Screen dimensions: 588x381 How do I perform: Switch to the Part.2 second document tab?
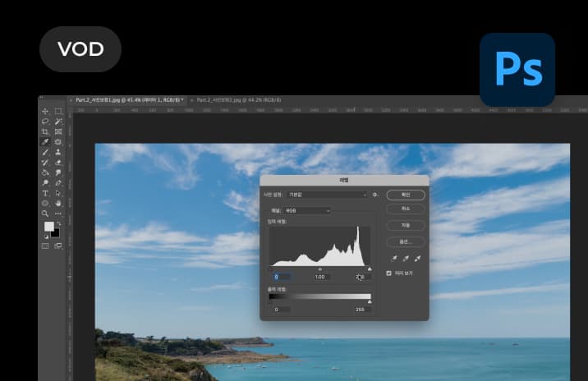point(237,99)
